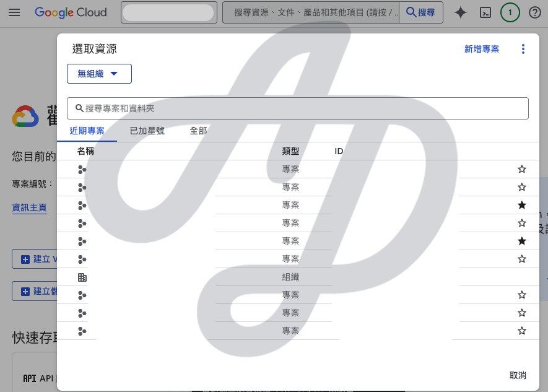The height and width of the screenshot is (392, 548).
Task: Open the Gemini sparkle assistant icon
Action: coord(461,12)
